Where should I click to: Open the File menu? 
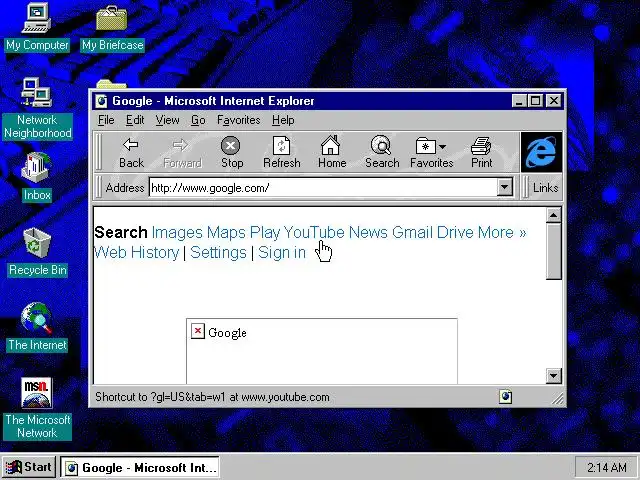pos(106,120)
